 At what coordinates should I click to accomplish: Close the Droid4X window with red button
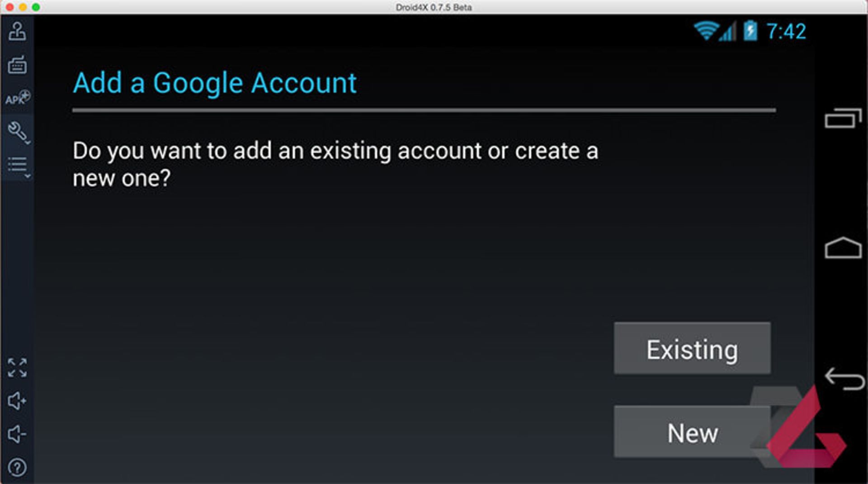click(x=9, y=7)
